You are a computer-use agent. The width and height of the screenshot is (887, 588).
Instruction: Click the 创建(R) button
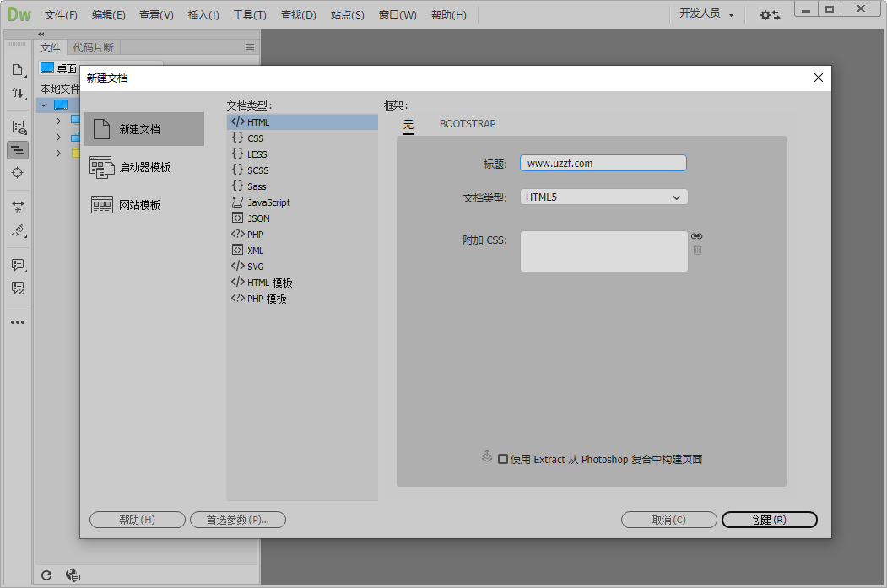click(769, 520)
